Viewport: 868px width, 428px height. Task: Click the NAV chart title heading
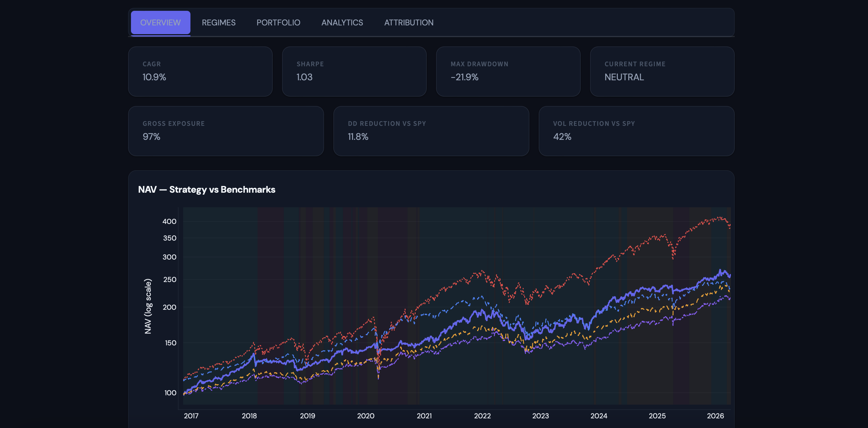click(206, 189)
